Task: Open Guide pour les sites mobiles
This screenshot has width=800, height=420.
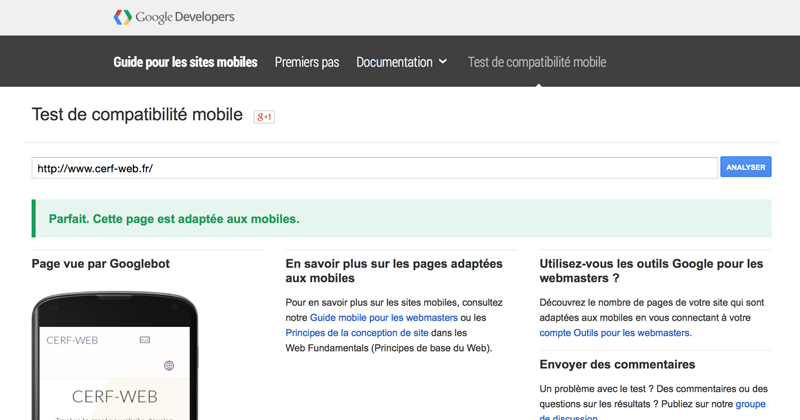Action: tap(185, 62)
